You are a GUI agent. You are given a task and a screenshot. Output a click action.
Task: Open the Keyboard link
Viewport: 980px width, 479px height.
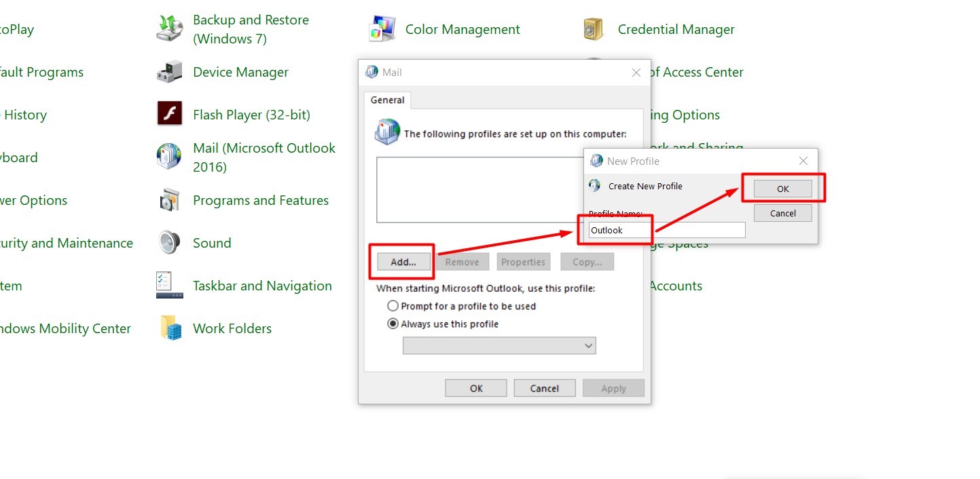[x=19, y=157]
